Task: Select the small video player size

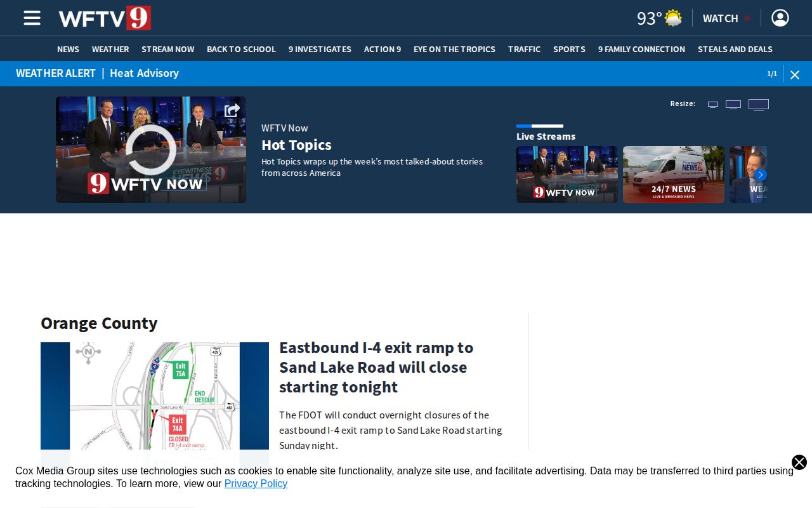Action: (x=713, y=104)
